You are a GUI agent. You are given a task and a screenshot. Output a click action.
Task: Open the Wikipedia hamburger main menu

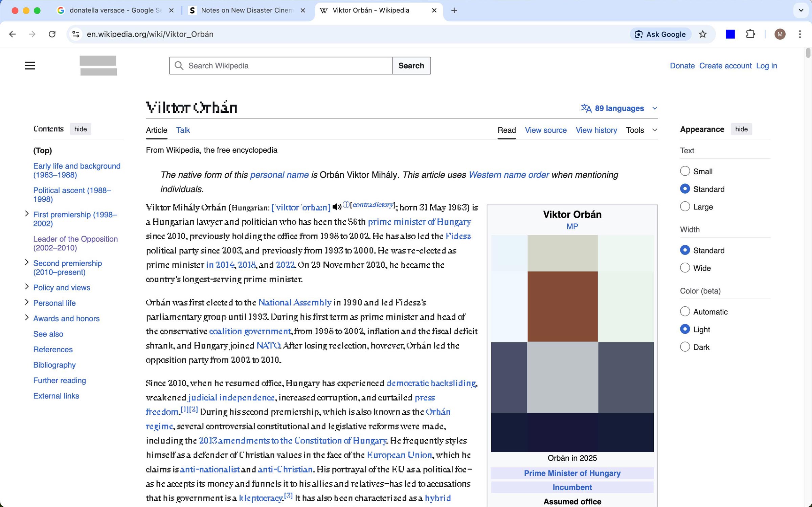30,65
